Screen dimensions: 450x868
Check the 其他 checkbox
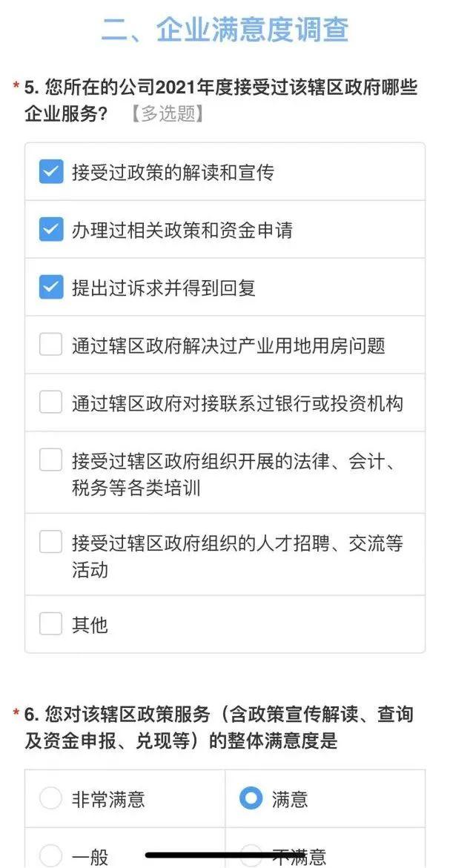(50, 624)
